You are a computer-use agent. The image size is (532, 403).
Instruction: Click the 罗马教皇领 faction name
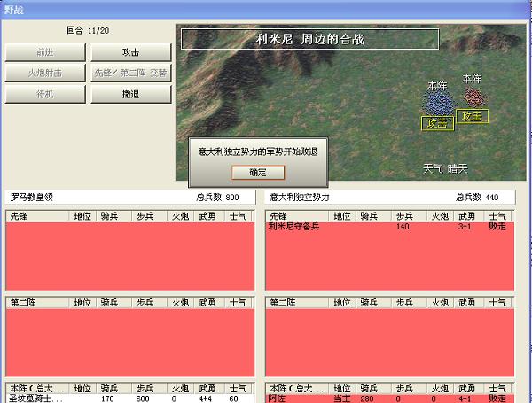click(32, 197)
